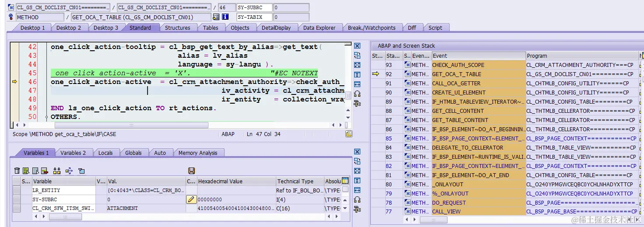Click the small icon in editor status bar
Viewport: 644px width, 227px height.
[x=348, y=134]
